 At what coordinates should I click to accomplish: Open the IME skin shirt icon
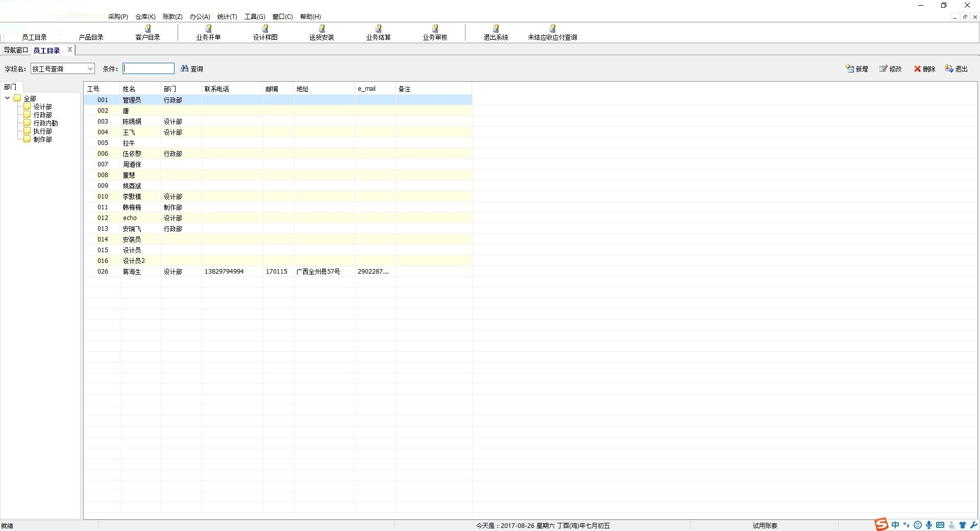[x=963, y=525]
